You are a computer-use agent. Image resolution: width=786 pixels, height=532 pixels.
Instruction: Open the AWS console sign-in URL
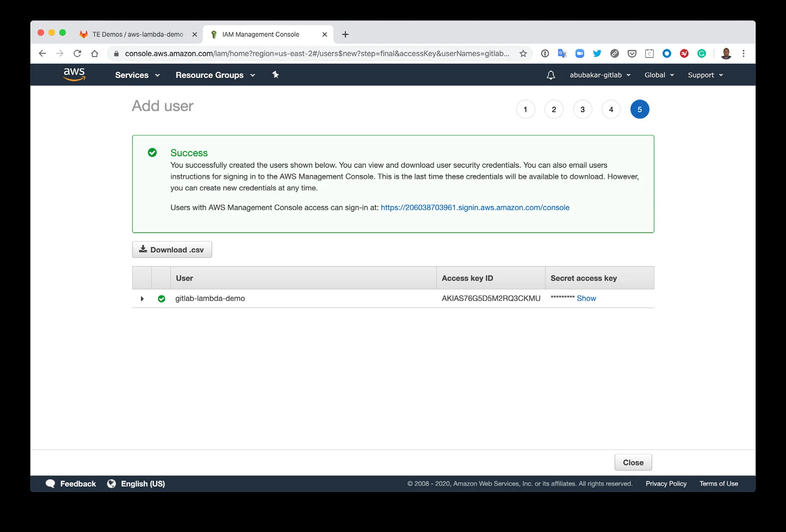(x=475, y=208)
